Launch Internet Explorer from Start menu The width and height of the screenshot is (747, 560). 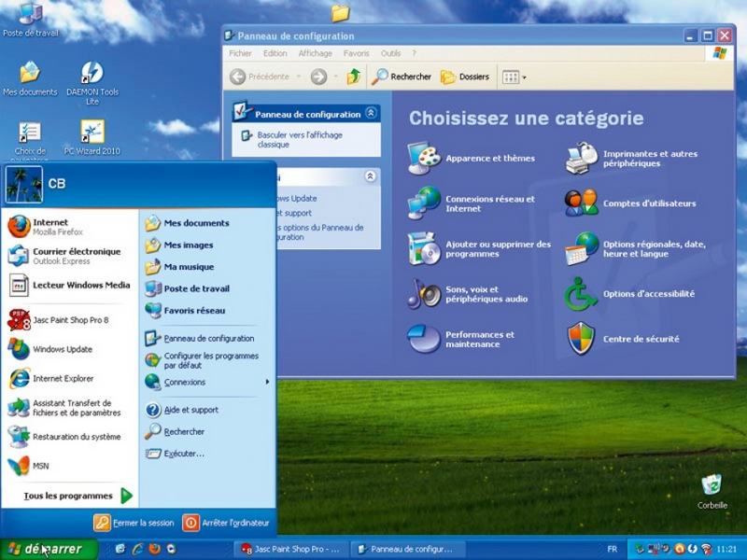tap(69, 379)
